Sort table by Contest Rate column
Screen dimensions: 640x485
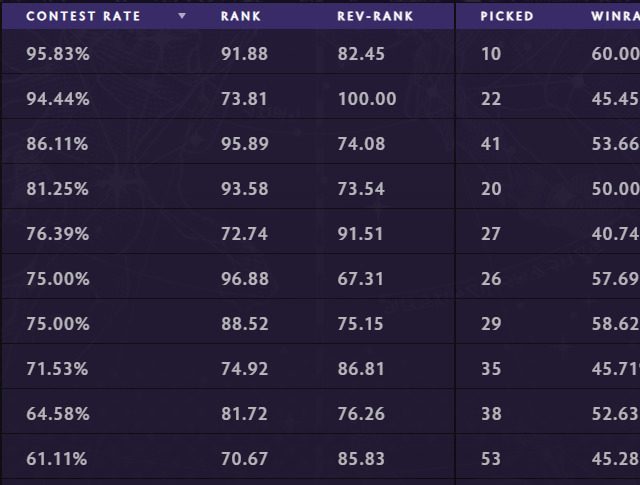tap(83, 17)
